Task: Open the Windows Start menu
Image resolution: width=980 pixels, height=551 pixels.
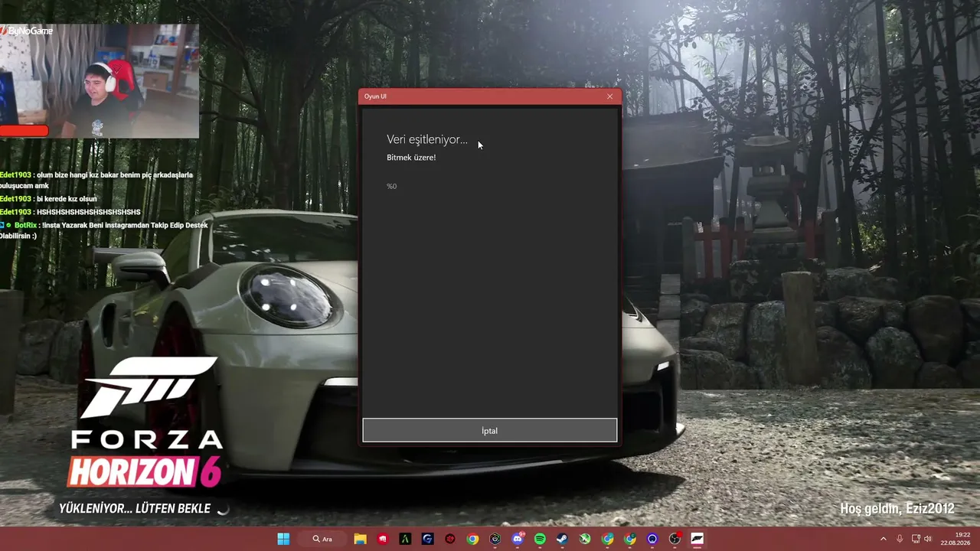Action: pos(283,539)
